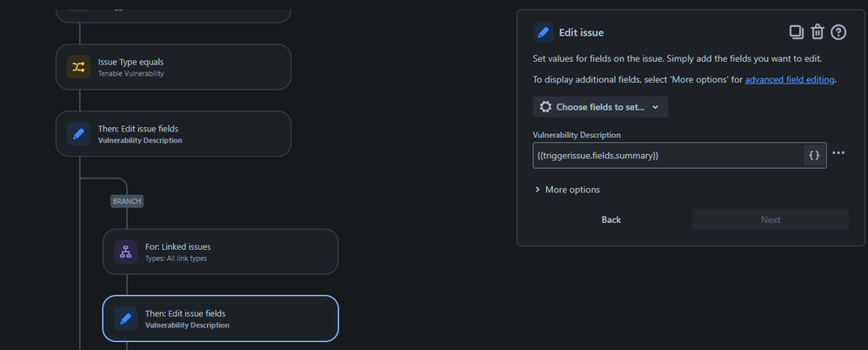This screenshot has width=868, height=350.
Task: Open help question mark icon
Action: tap(838, 32)
